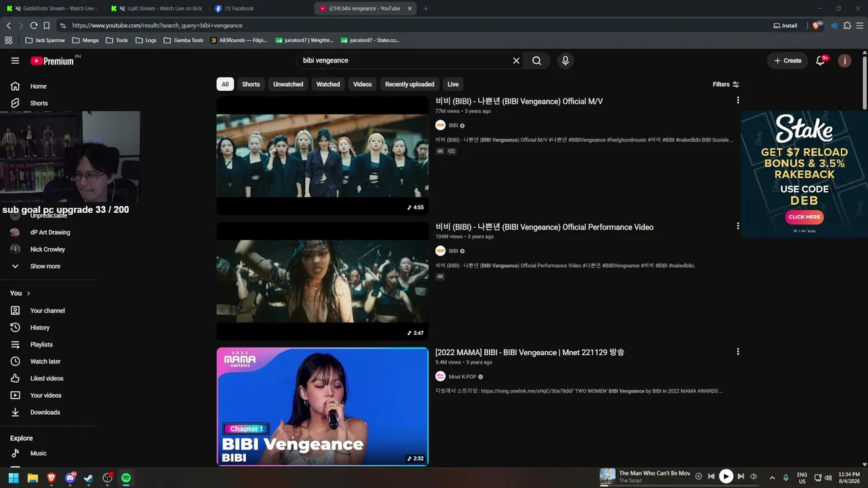
Task: Open File Explorer from the taskbar
Action: click(x=33, y=478)
